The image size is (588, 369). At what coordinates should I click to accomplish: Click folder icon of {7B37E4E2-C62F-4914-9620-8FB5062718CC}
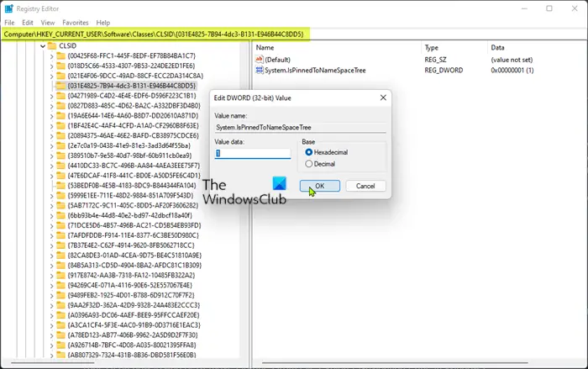click(60, 245)
